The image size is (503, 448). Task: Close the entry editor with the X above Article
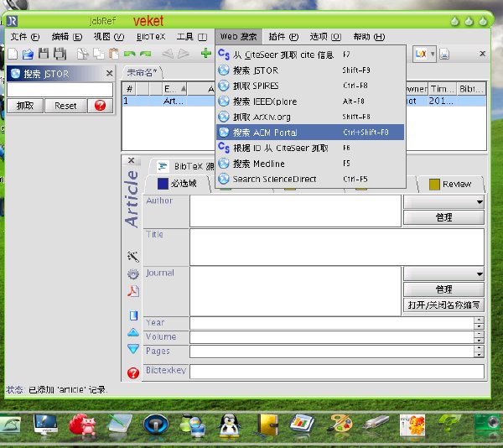132,160
